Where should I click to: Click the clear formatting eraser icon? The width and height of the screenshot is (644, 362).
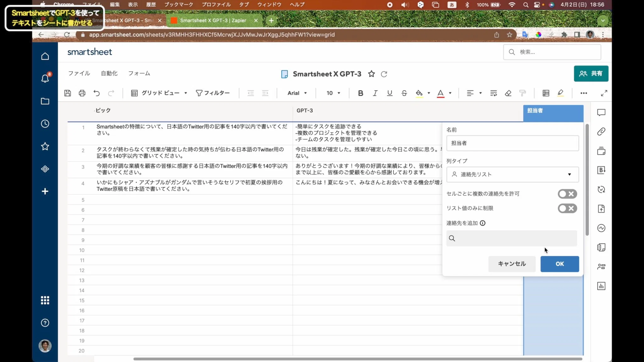pos(508,93)
